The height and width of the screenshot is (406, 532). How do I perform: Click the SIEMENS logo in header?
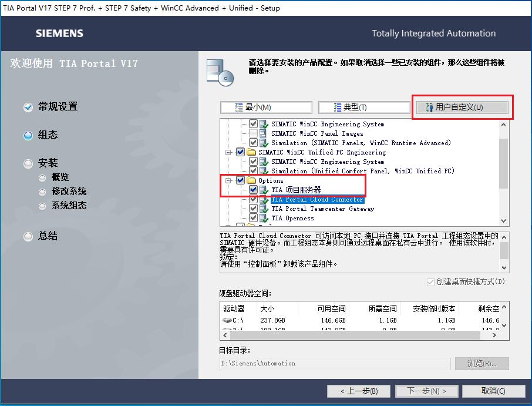(59, 33)
